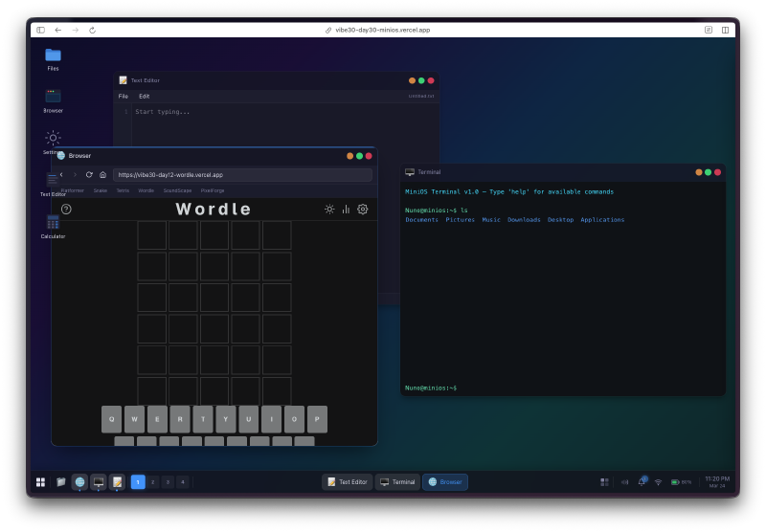Open the SoundScape bookmark

click(177, 190)
